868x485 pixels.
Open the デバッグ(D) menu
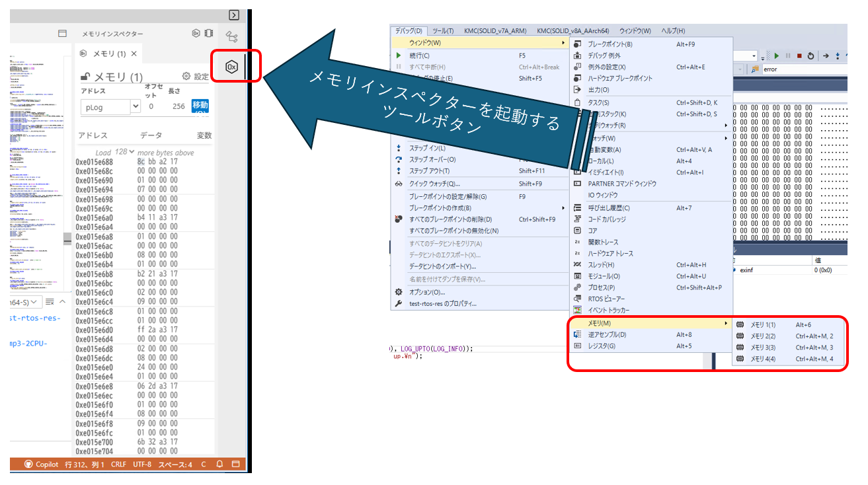409,31
